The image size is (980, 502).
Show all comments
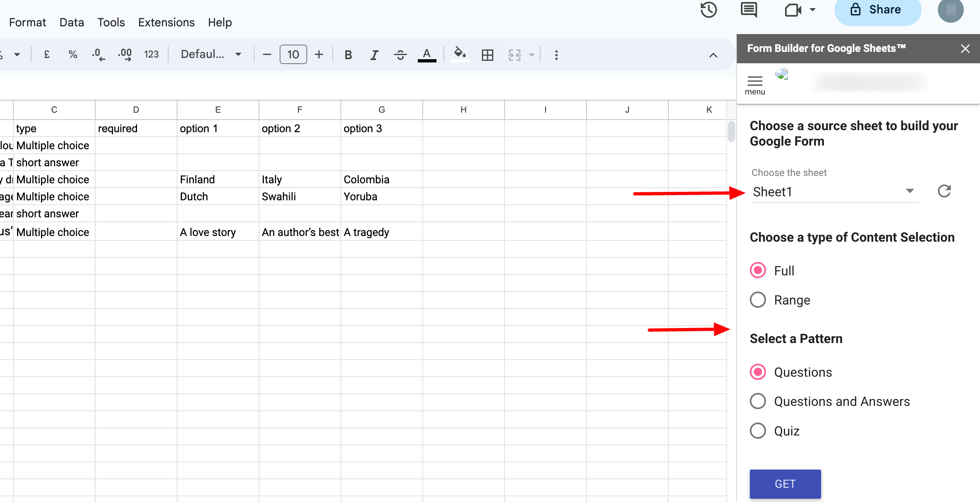[x=749, y=10]
